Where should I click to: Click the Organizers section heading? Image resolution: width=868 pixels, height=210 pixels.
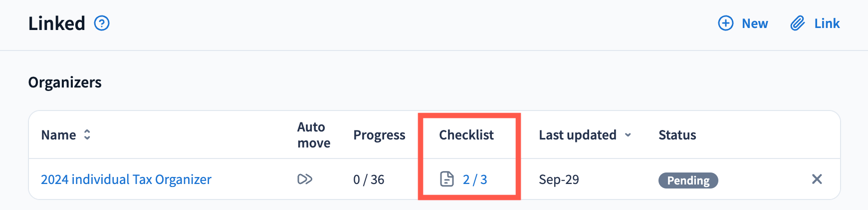coord(65,82)
